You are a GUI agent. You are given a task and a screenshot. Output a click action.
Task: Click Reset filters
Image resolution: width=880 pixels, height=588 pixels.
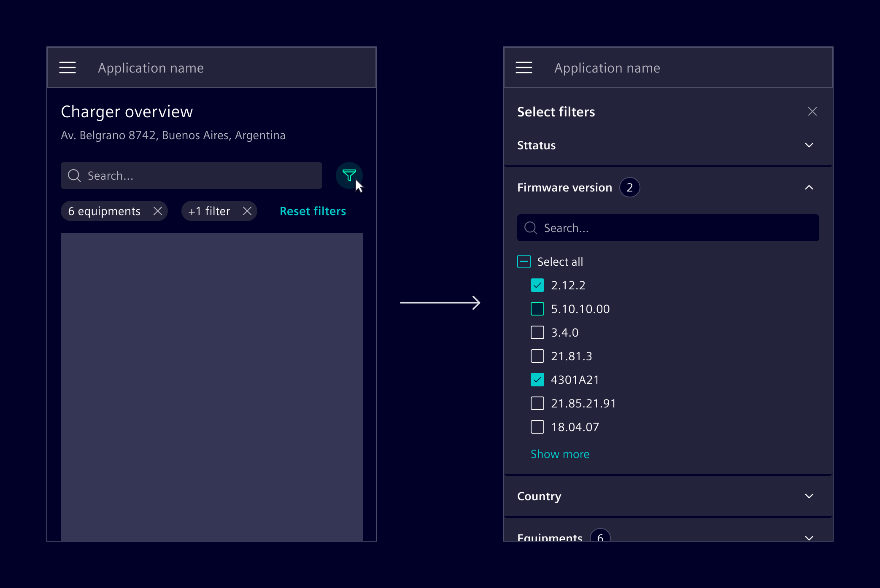[x=313, y=211]
